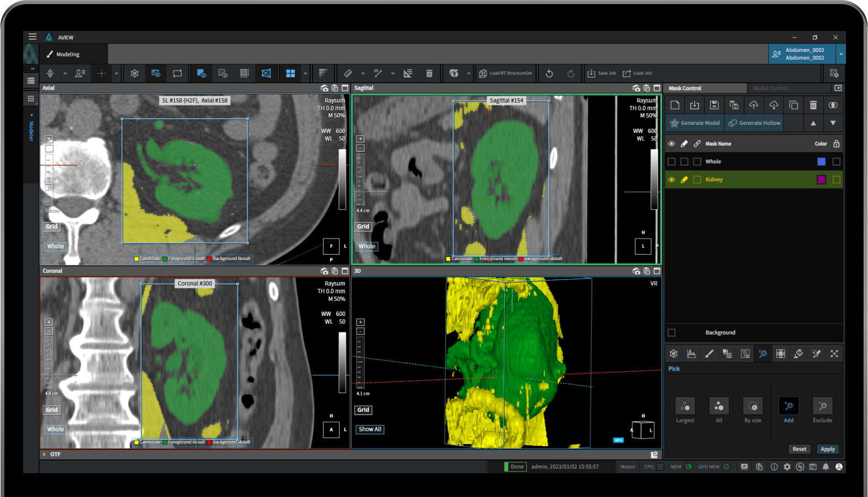Toggle link checkbox of Whole mask
Image resolution: width=868 pixels, height=497 pixels.
(x=697, y=161)
